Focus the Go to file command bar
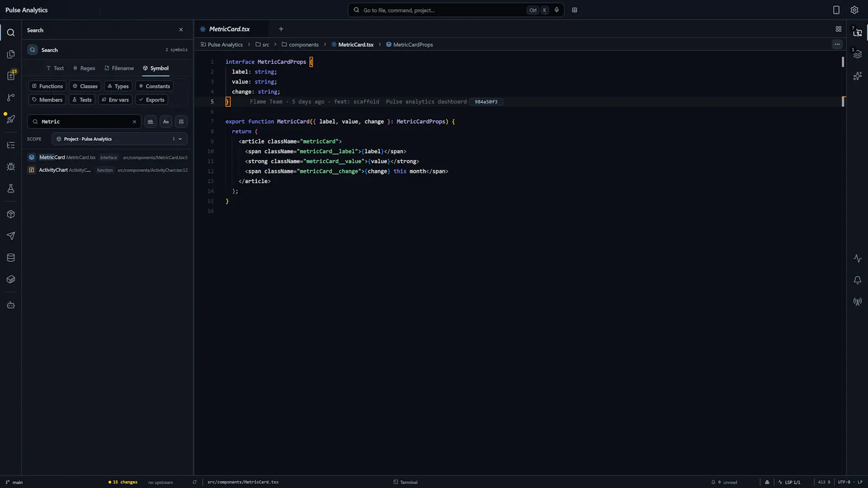 click(456, 10)
